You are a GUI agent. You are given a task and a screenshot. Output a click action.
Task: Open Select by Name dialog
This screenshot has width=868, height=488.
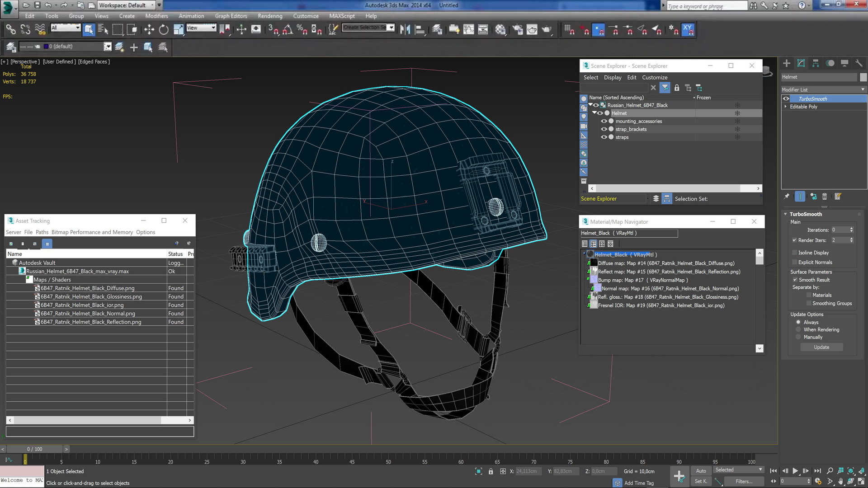[x=103, y=30]
